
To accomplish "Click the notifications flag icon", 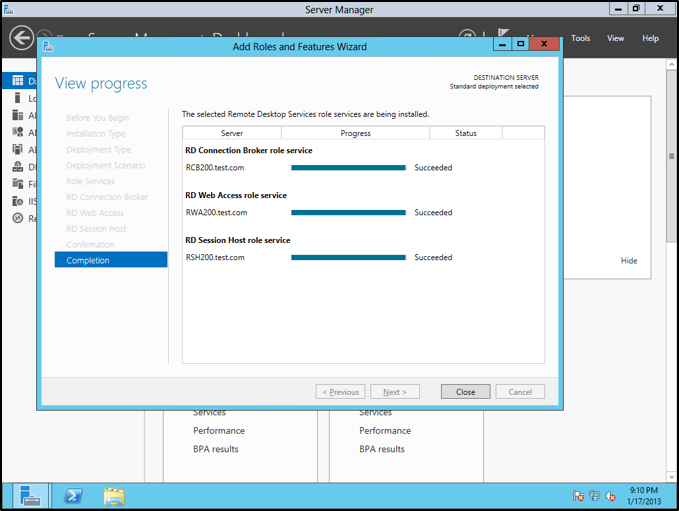I will (x=579, y=496).
